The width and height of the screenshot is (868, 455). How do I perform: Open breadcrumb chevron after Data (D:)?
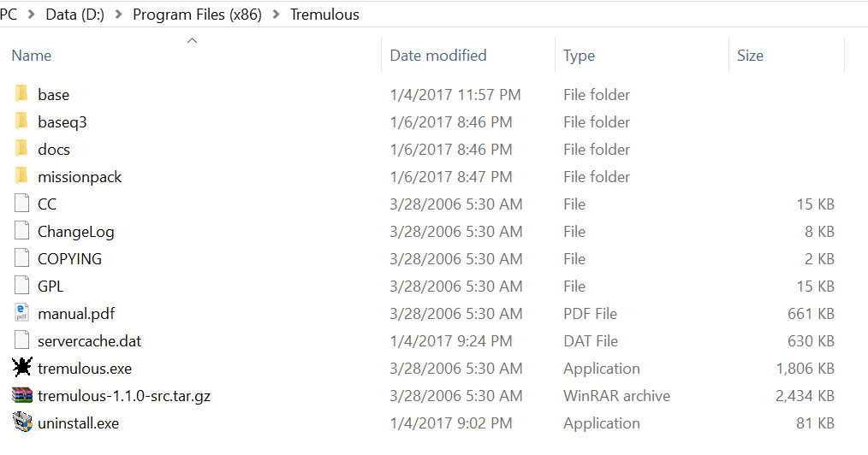[119, 15]
